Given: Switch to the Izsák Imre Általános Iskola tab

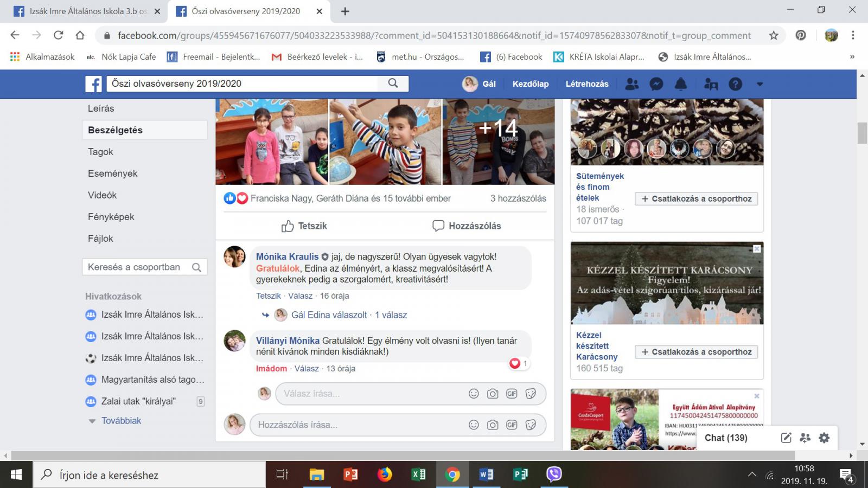Looking at the screenshot, I should tap(87, 11).
